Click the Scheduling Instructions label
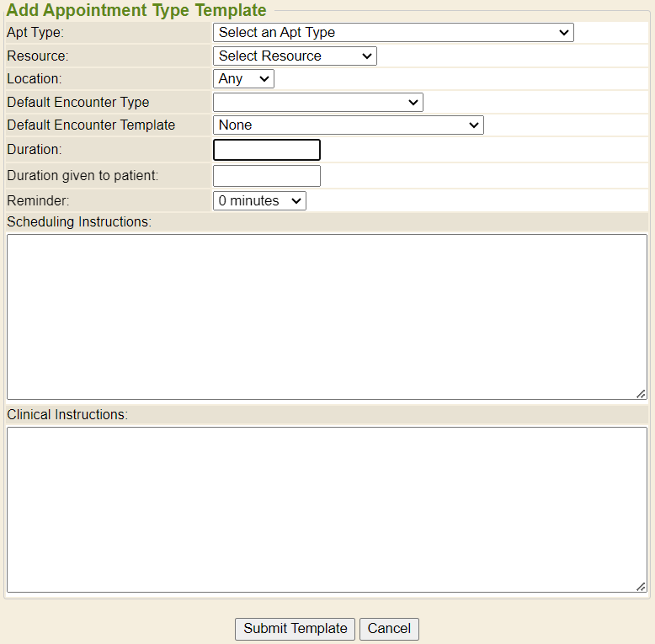 [79, 222]
